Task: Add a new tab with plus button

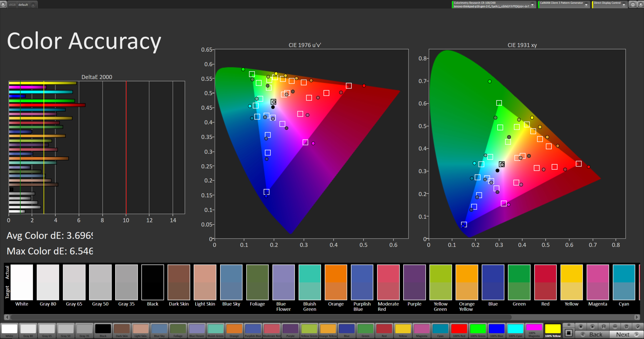Action: [33, 5]
